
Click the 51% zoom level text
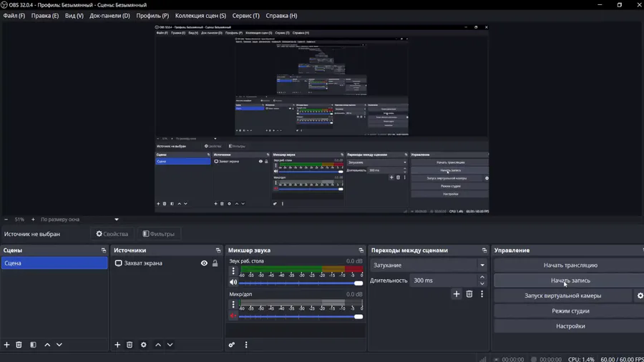click(x=19, y=219)
